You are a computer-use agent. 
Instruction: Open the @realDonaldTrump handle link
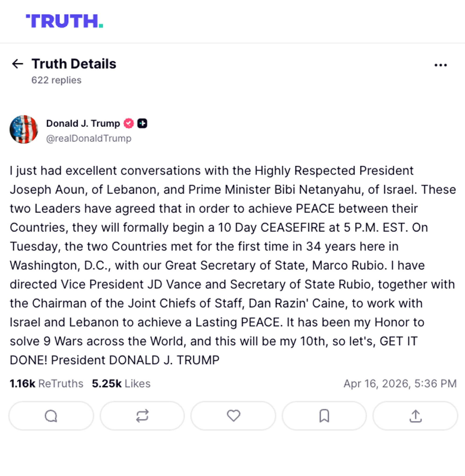click(x=89, y=139)
